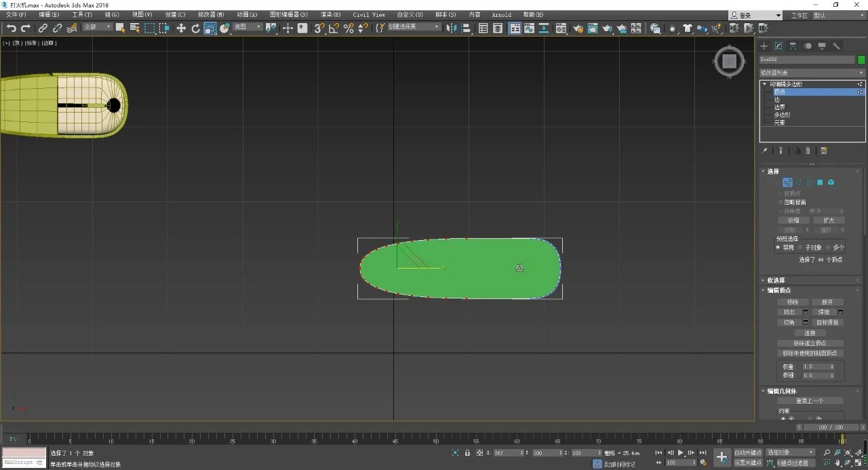Switch to the Polygon sub-object level icon
Viewport: 868px width, 470px height.
820,182
